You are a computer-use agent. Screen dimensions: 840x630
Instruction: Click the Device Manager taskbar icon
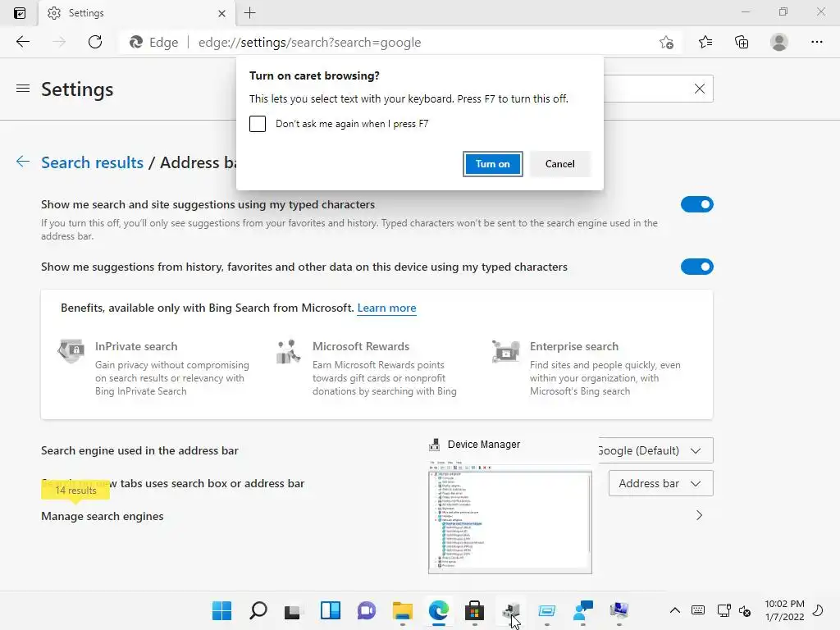pyautogui.click(x=510, y=610)
